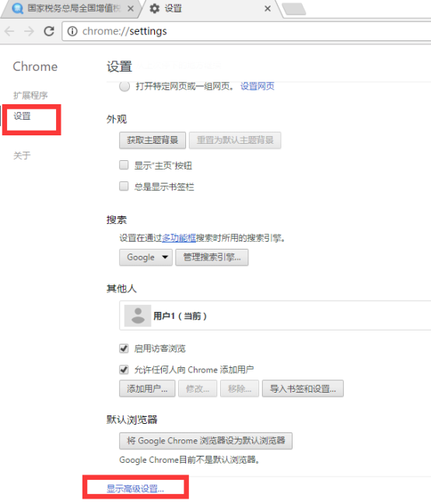Click the browser back arrow
Image resolution: width=431 pixels, height=504 pixels.
point(9,31)
